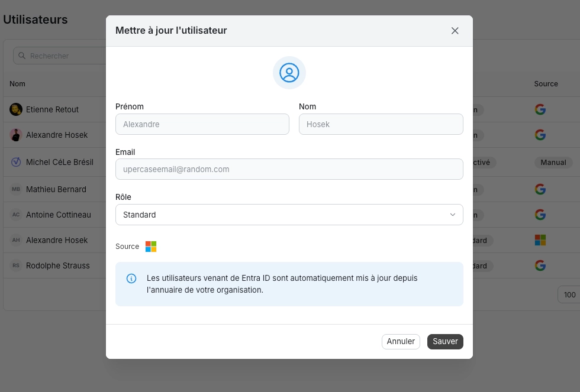Click the info icon in the blue notice

coord(131,278)
